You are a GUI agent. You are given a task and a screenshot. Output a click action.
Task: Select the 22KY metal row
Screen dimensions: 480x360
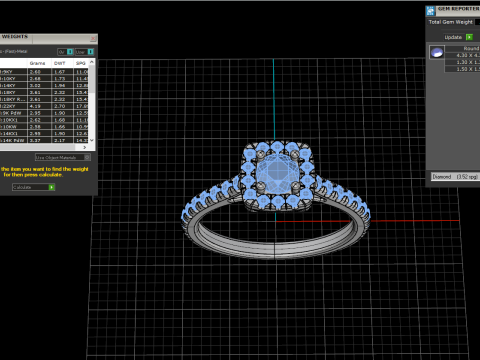coord(44,106)
